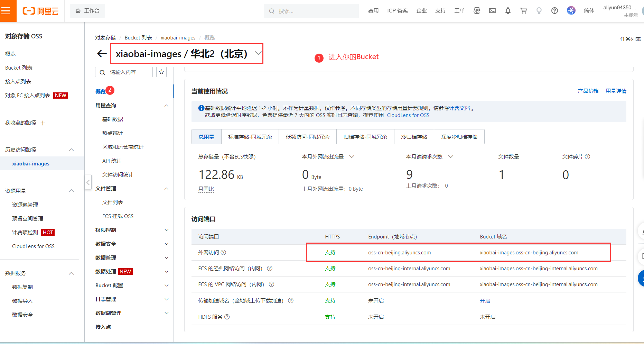Expand the 权限控制 section
This screenshot has width=644, height=344.
coord(166,230)
